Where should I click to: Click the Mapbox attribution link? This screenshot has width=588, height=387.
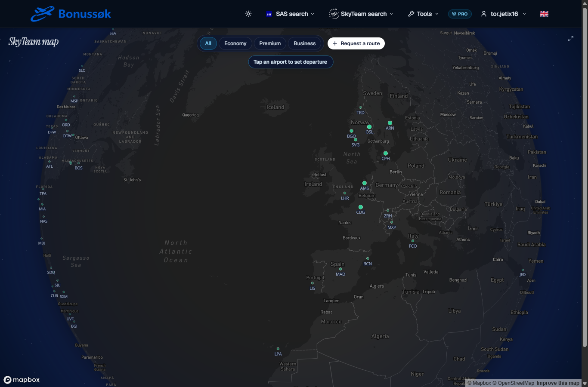[x=479, y=383]
